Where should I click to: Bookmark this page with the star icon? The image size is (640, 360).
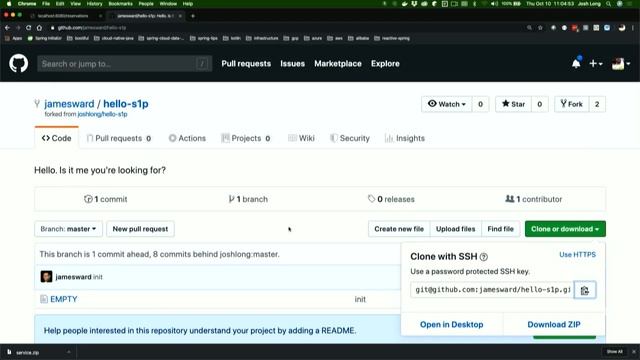click(540, 28)
